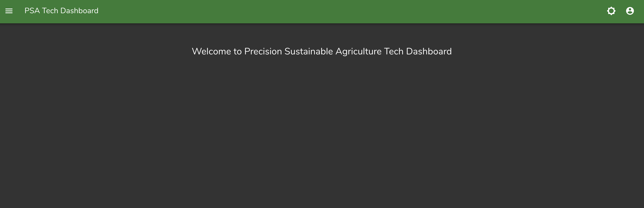This screenshot has height=208, width=644.
Task: Click the PSA Tech Dashboard title
Action: (x=61, y=11)
